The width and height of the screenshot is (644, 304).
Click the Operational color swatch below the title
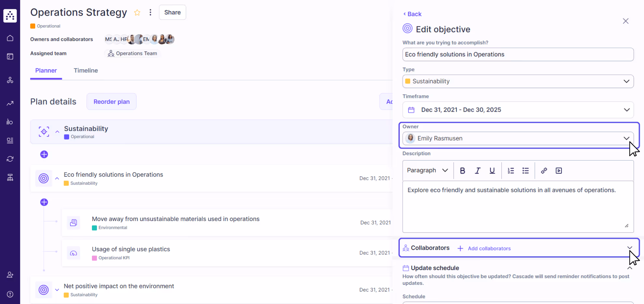(x=32, y=26)
